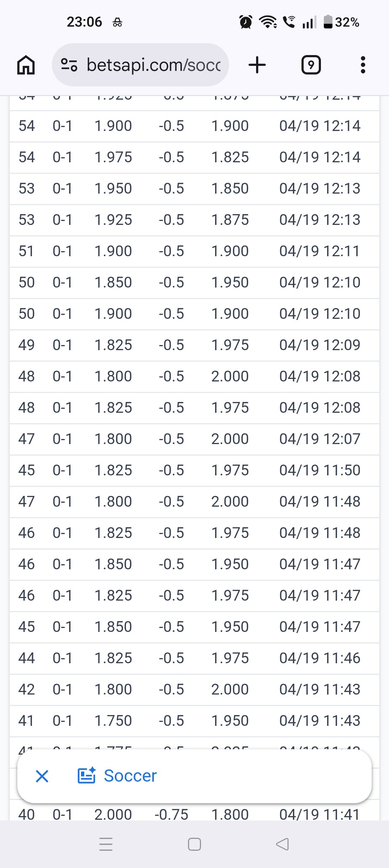Open site settings icon in address bar
The height and width of the screenshot is (868, 389).
[69, 65]
